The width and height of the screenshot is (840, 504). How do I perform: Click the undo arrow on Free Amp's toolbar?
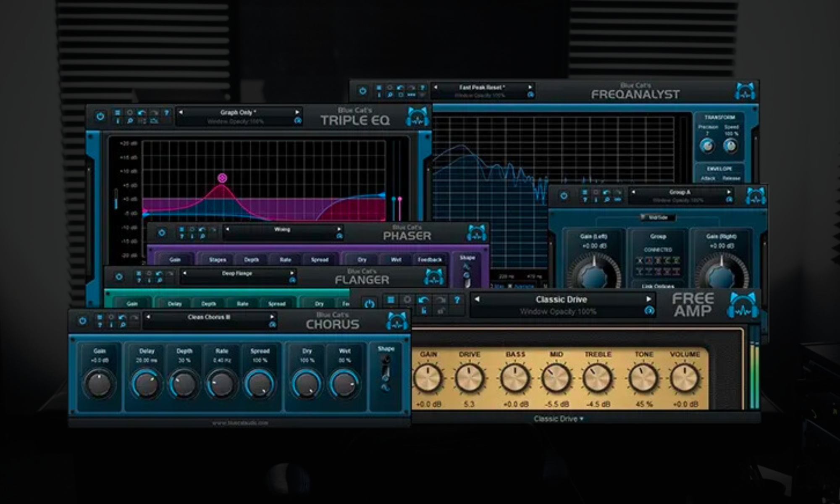tap(424, 300)
